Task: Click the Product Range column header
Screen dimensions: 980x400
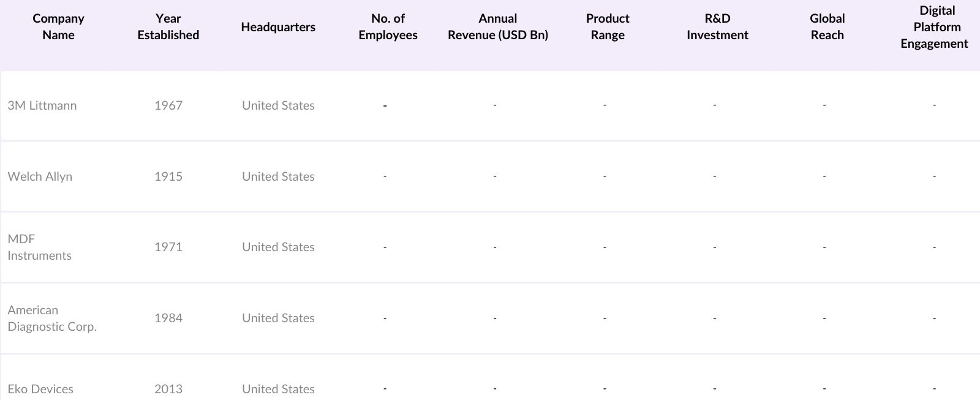Action: 608,27
